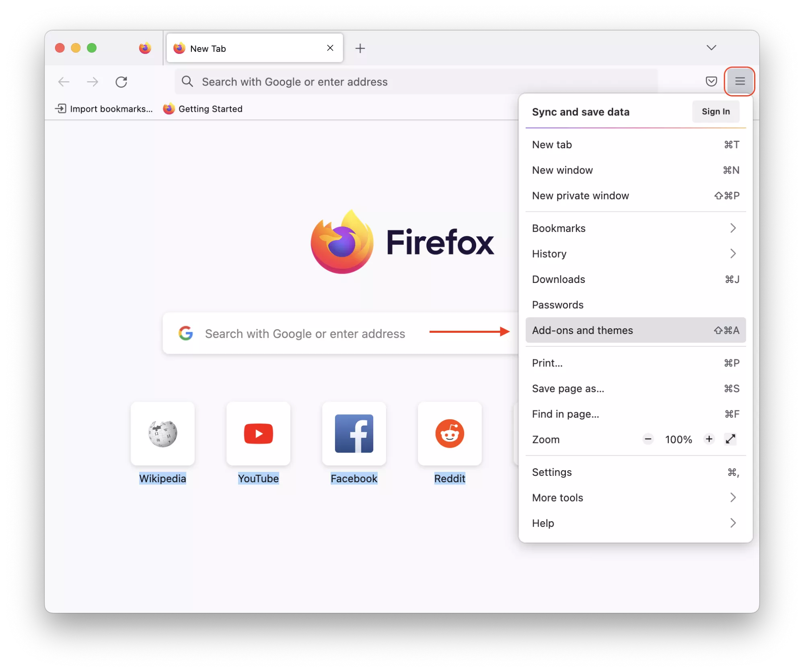
Task: Choose New private window from menu
Action: tap(635, 196)
